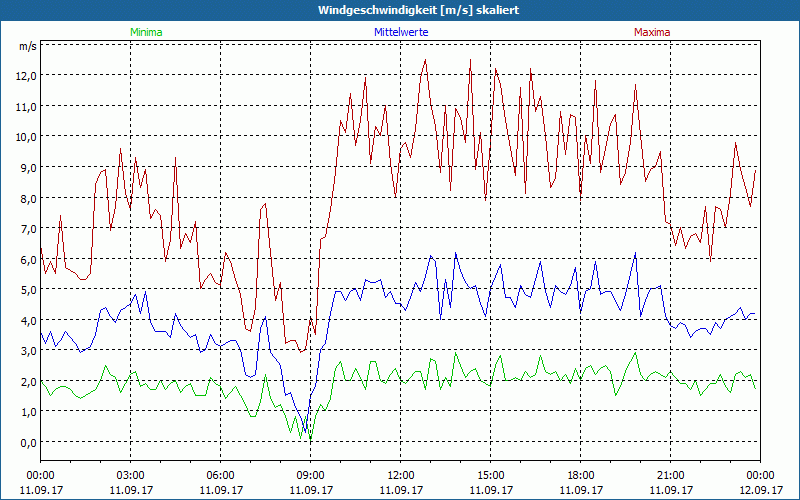Select the 4,0 y-axis value label

click(26, 320)
